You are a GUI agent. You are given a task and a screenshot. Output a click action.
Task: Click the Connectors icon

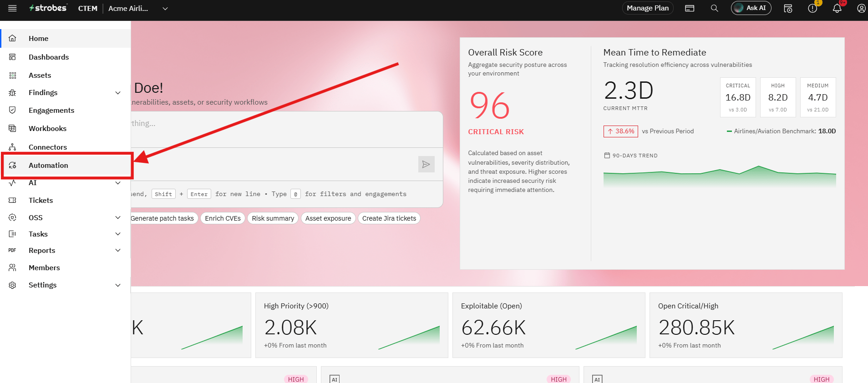point(12,147)
